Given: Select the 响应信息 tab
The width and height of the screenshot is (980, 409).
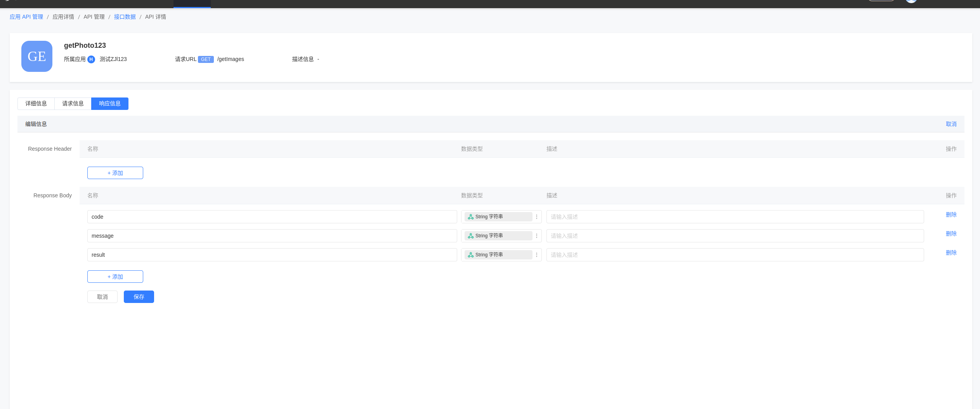Looking at the screenshot, I should click(110, 104).
